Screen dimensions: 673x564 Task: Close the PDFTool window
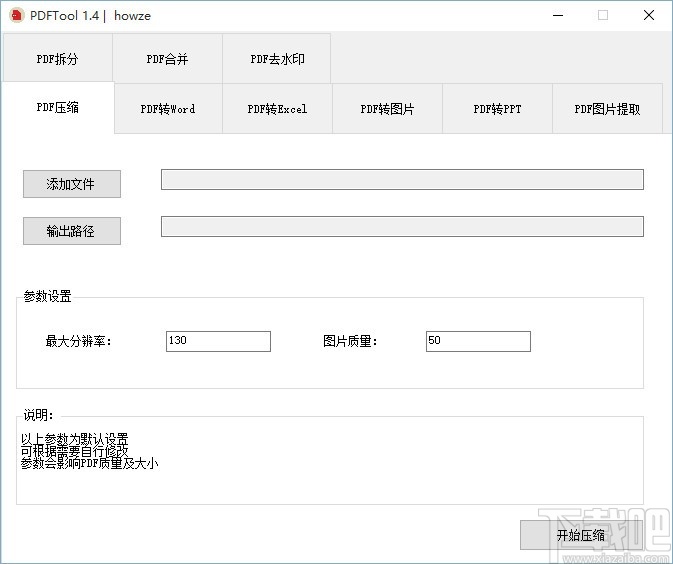click(x=649, y=15)
